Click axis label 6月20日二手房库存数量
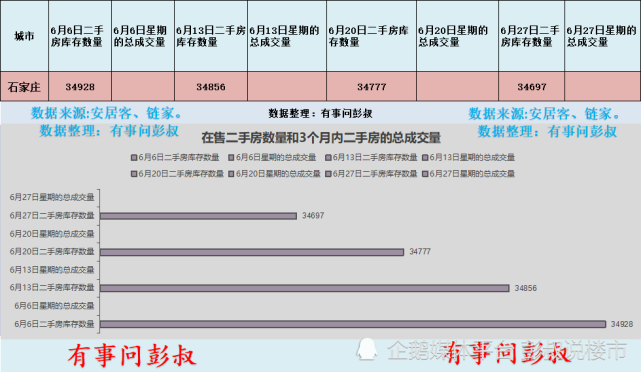Screen dimensions: 641x372 point(52,251)
